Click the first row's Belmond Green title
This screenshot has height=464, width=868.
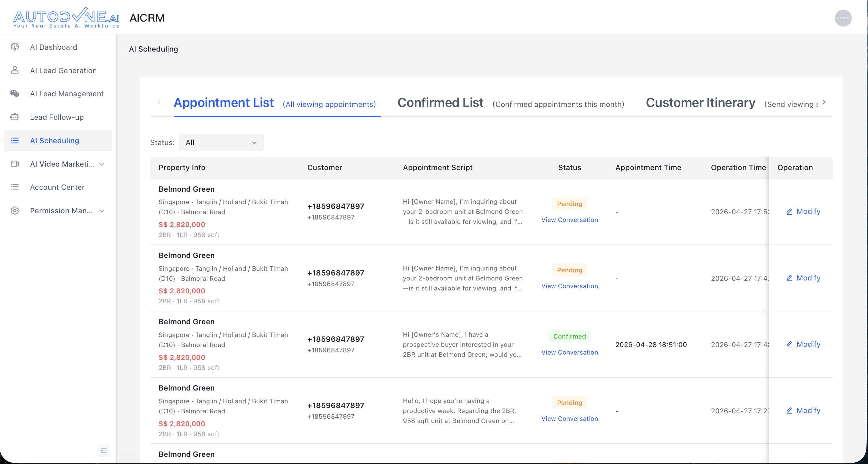tap(187, 189)
